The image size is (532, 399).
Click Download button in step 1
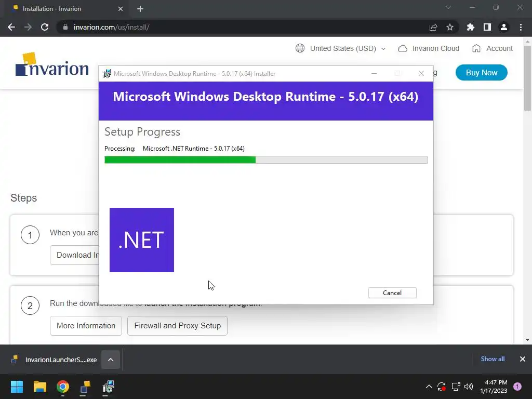pos(74,255)
